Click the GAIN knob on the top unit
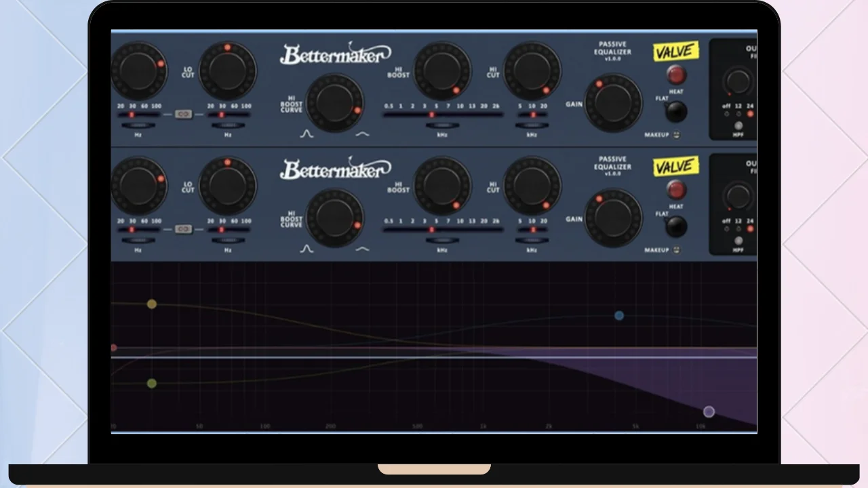The height and width of the screenshot is (488, 868). click(613, 103)
